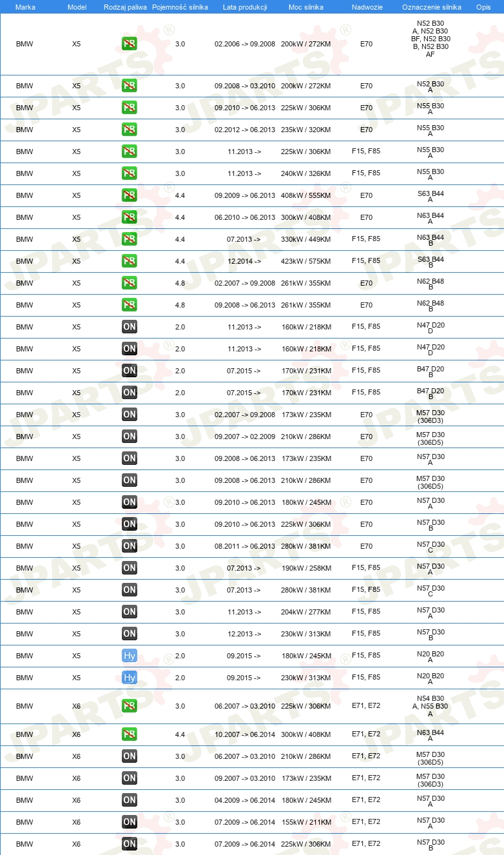Image resolution: width=504 pixels, height=855 pixels.
Task: Click the Moc silnika column header
Action: pyautogui.click(x=305, y=7)
